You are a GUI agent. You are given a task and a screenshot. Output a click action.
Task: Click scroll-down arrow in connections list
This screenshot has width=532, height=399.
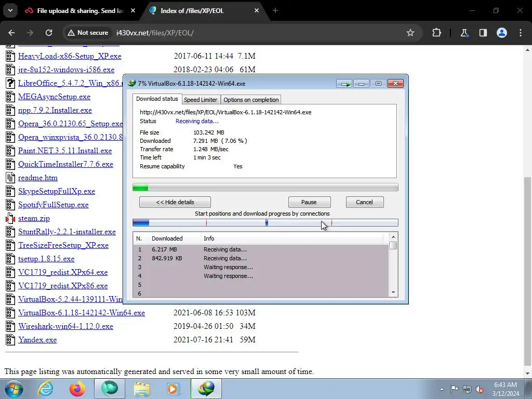[x=393, y=292]
